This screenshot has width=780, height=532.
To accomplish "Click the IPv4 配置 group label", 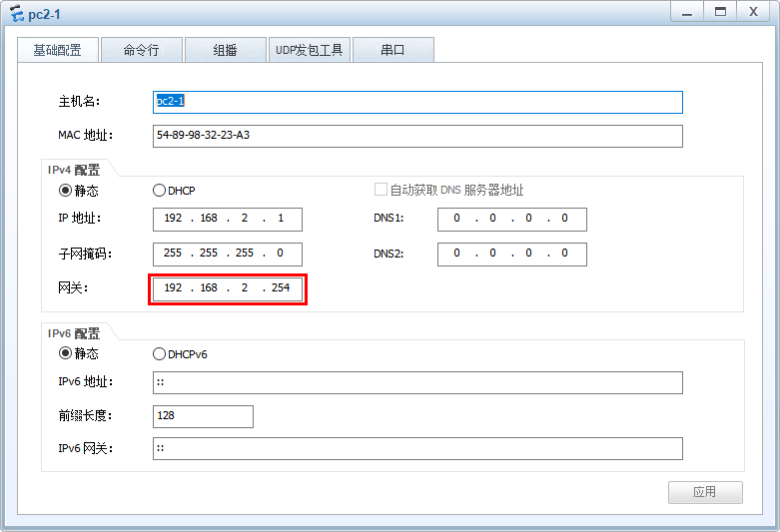I will (74, 170).
